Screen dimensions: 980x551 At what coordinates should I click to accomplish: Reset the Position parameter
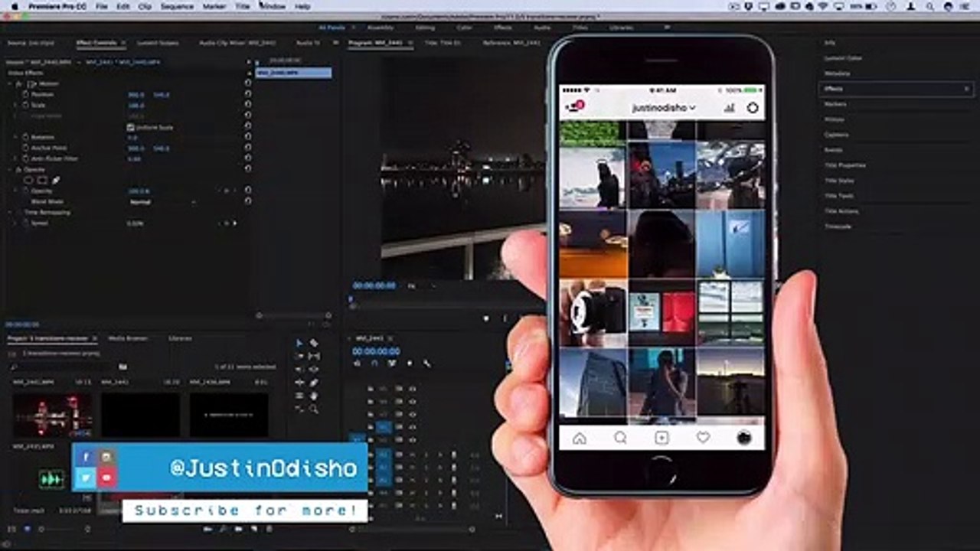248,95
